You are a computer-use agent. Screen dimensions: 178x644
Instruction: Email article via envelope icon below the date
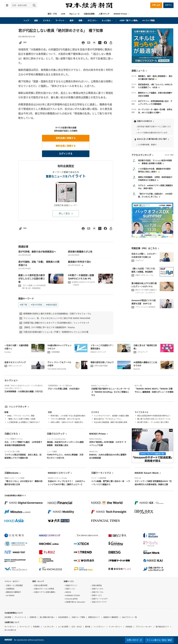[89, 43]
